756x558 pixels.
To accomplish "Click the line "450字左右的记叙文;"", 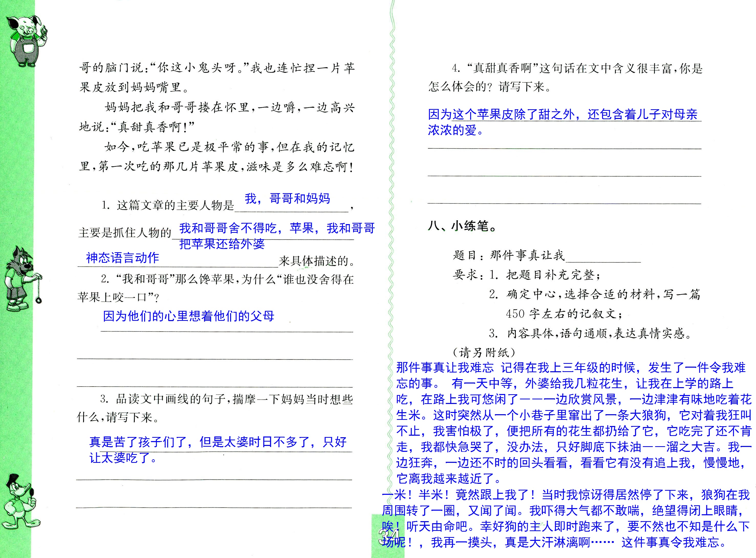I will click(564, 314).
